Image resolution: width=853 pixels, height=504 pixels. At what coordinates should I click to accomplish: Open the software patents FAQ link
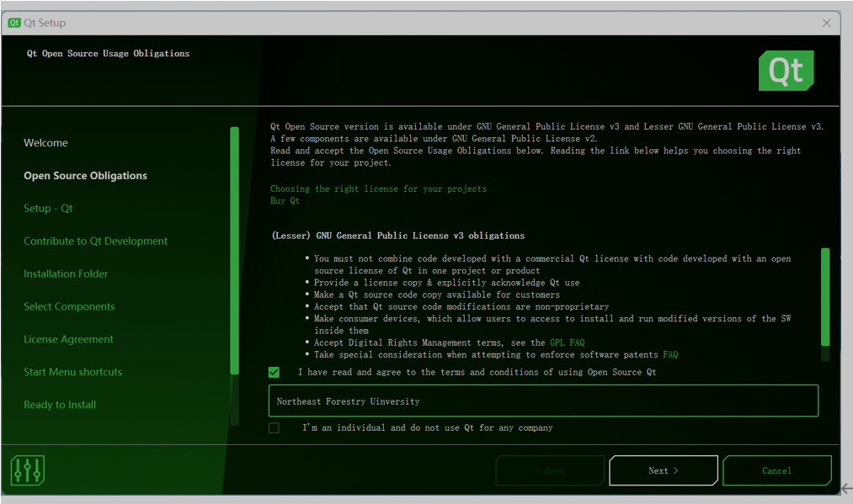670,354
